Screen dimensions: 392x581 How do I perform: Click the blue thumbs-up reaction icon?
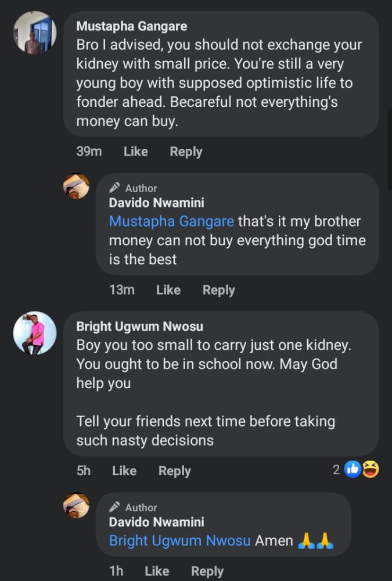(353, 469)
